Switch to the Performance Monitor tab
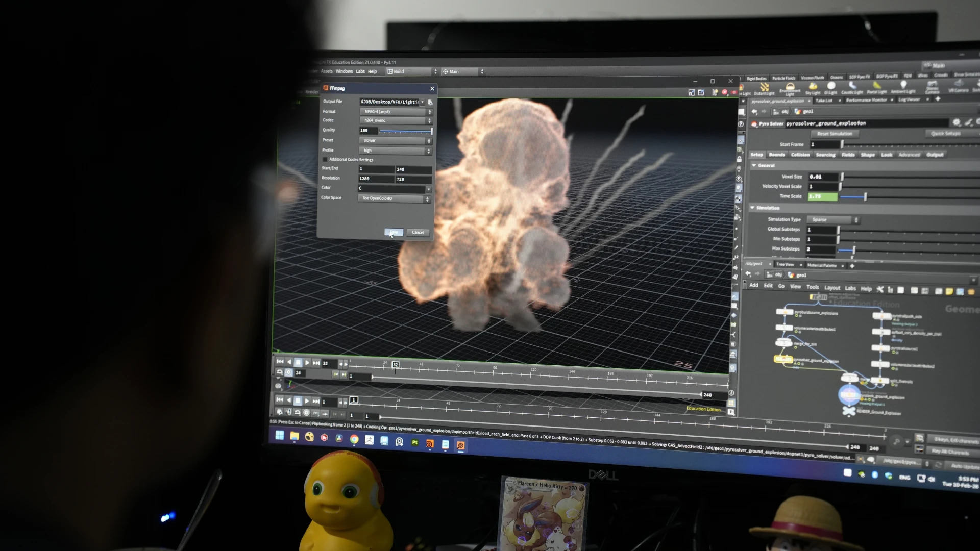 [x=866, y=100]
